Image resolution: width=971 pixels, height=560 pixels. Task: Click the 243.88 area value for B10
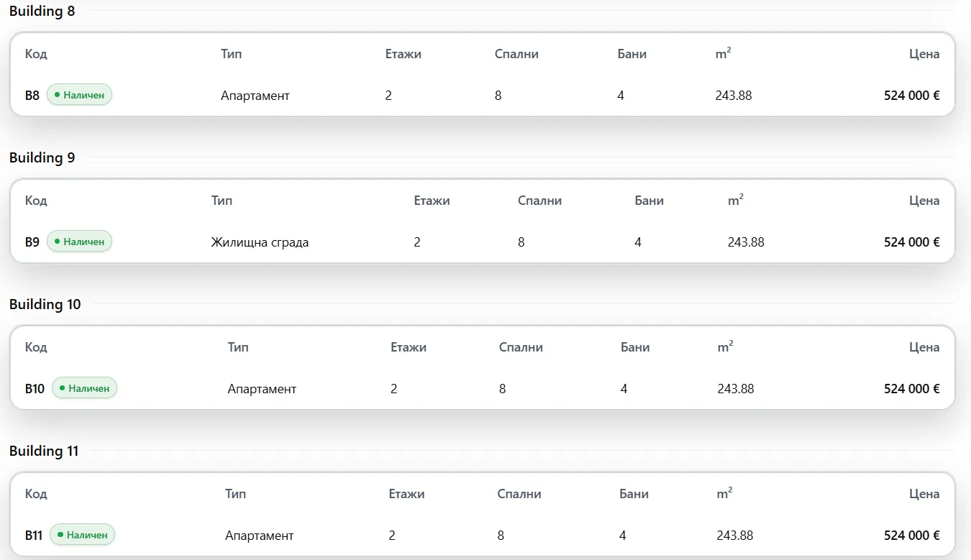click(x=736, y=388)
